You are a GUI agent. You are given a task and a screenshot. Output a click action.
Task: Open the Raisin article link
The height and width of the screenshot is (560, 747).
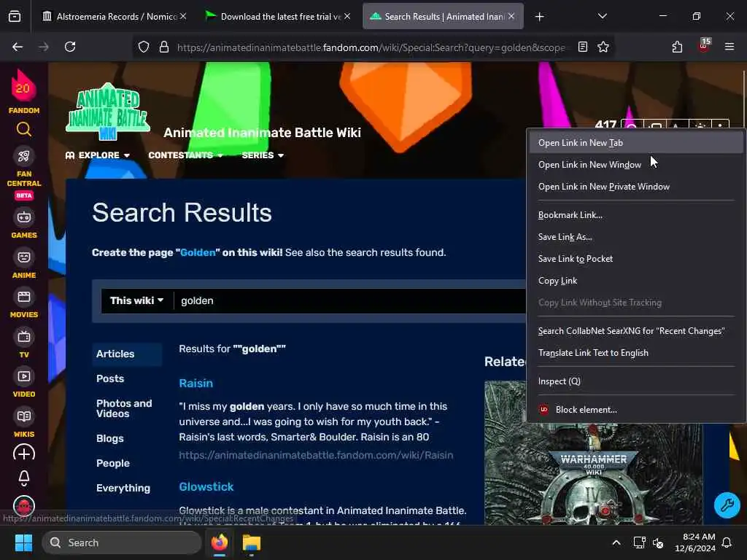pos(196,384)
